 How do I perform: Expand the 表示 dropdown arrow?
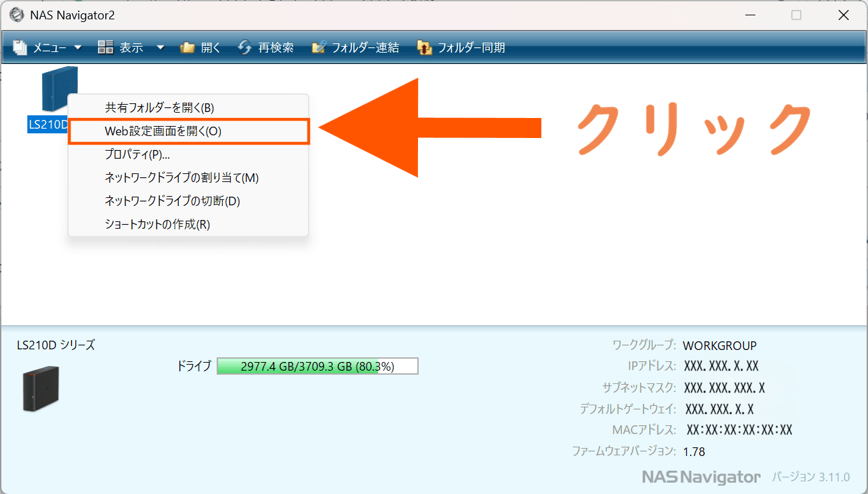point(160,47)
